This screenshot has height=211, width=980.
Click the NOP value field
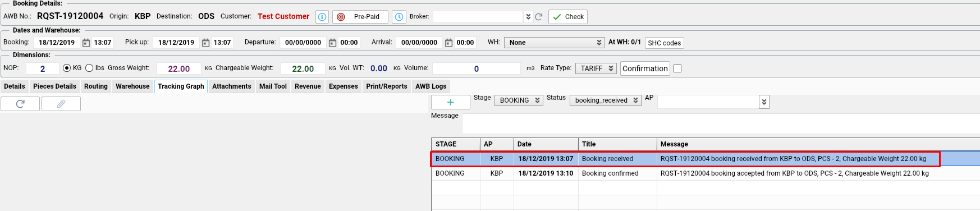click(x=42, y=68)
